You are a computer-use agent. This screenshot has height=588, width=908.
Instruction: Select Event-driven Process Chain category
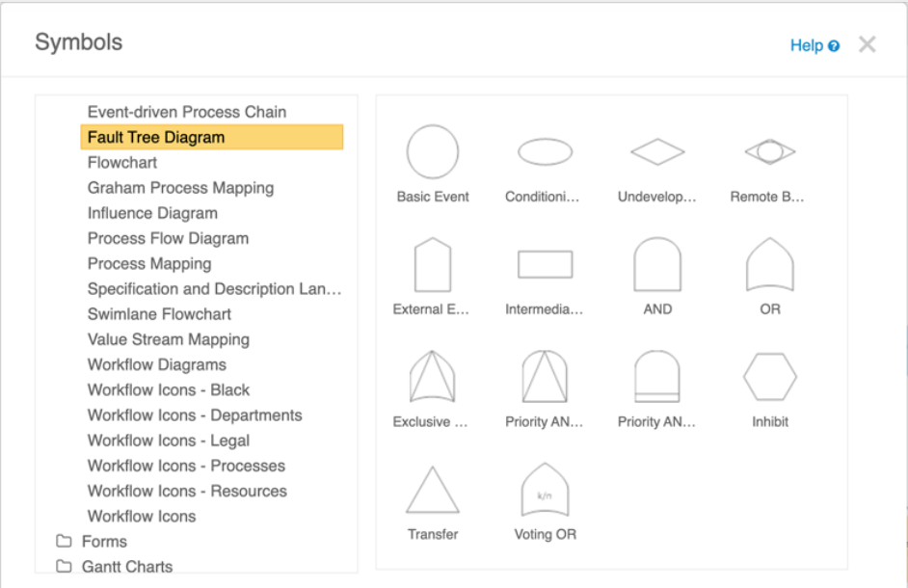186,112
